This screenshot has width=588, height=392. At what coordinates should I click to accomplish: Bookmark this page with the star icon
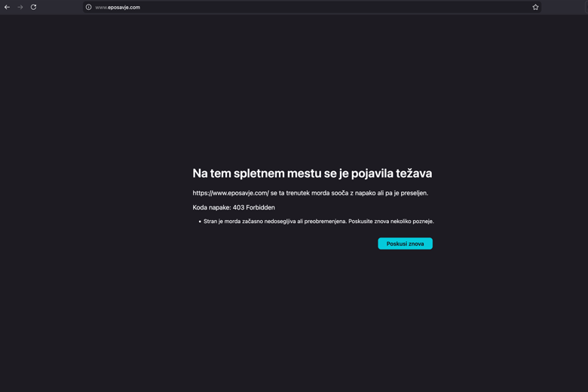pyautogui.click(x=535, y=8)
